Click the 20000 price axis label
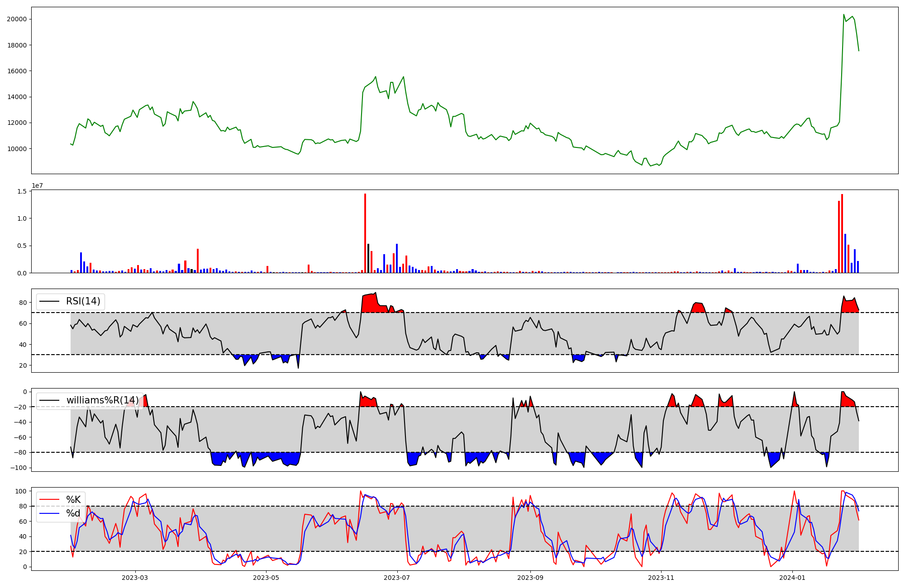This screenshot has width=905, height=588. 16,19
